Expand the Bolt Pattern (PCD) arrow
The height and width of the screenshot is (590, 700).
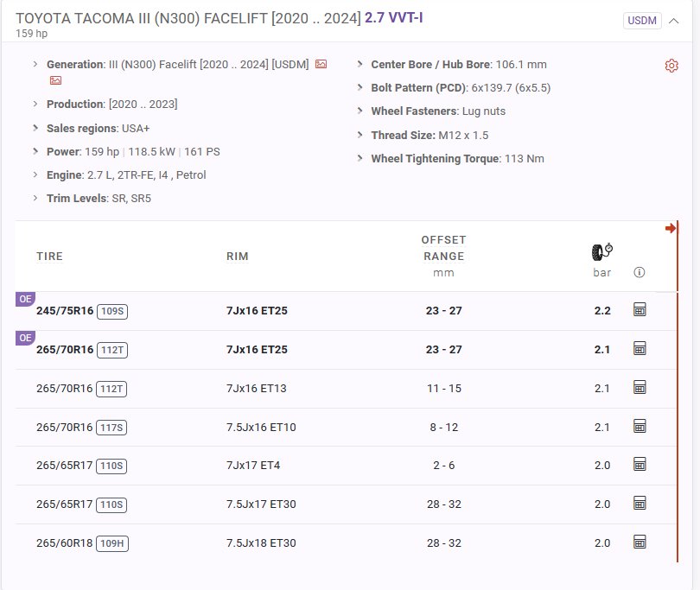coord(360,87)
